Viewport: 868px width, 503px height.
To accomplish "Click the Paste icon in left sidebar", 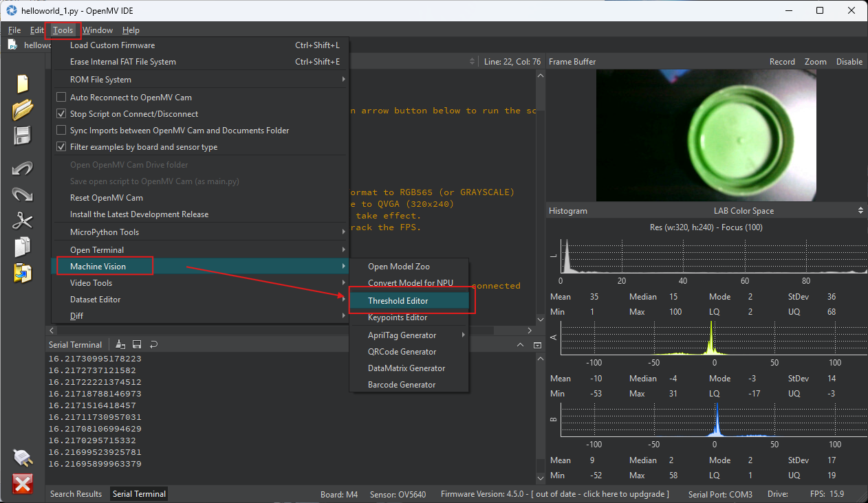I will click(x=23, y=273).
